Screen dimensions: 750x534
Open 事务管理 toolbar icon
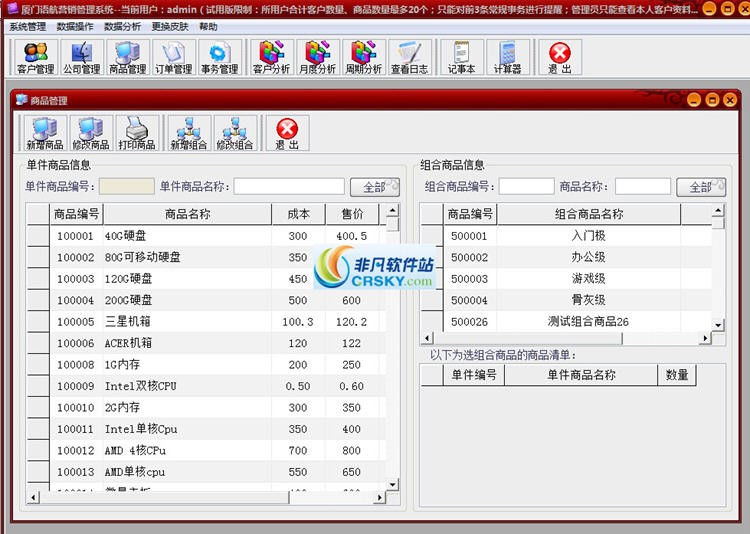point(219,58)
